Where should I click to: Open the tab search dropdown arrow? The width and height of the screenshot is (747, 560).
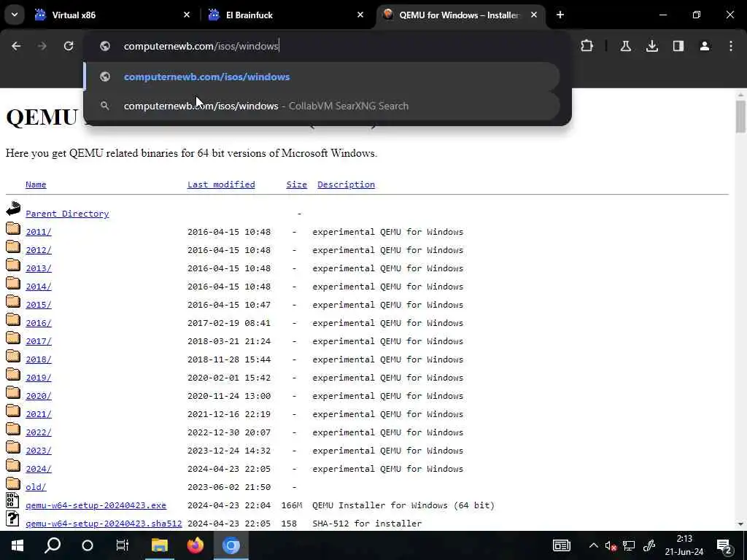(x=15, y=15)
